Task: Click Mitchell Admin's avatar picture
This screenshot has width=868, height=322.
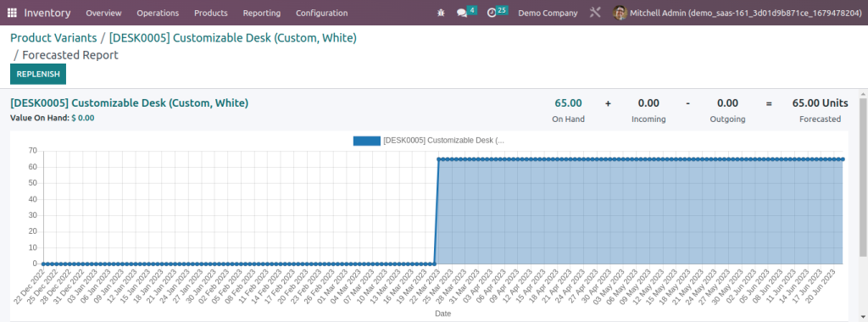Action: coord(620,13)
